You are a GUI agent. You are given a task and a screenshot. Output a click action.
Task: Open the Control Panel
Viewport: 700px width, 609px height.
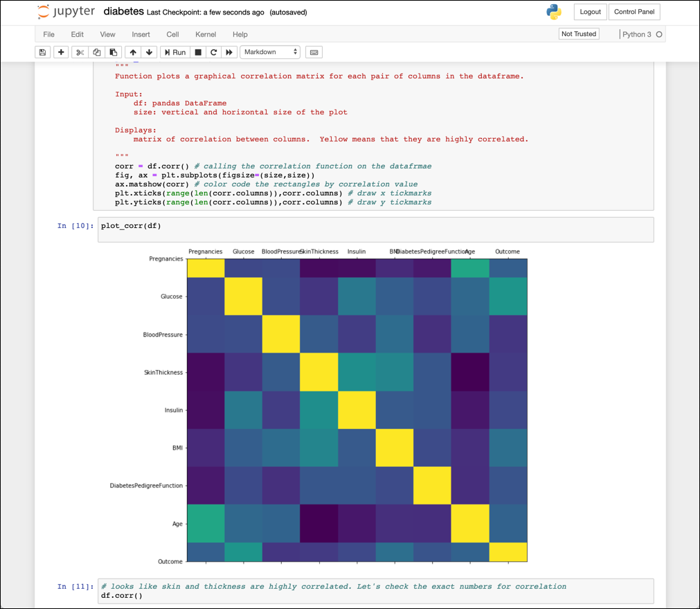[x=634, y=12]
